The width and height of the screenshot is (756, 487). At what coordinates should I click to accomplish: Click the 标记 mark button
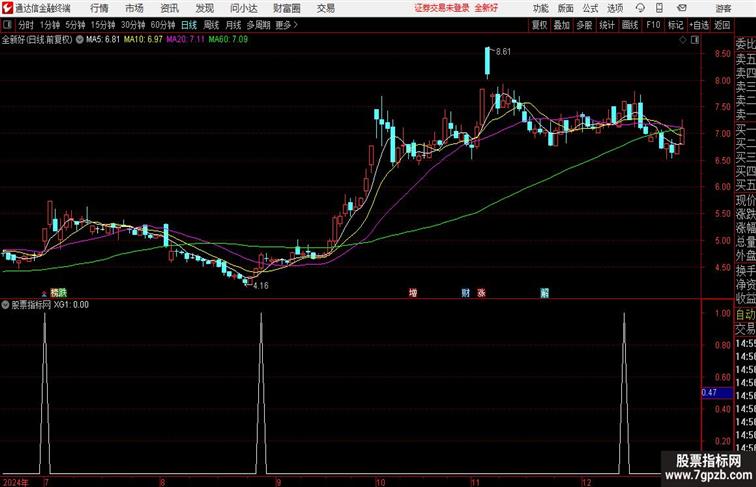tap(675, 25)
